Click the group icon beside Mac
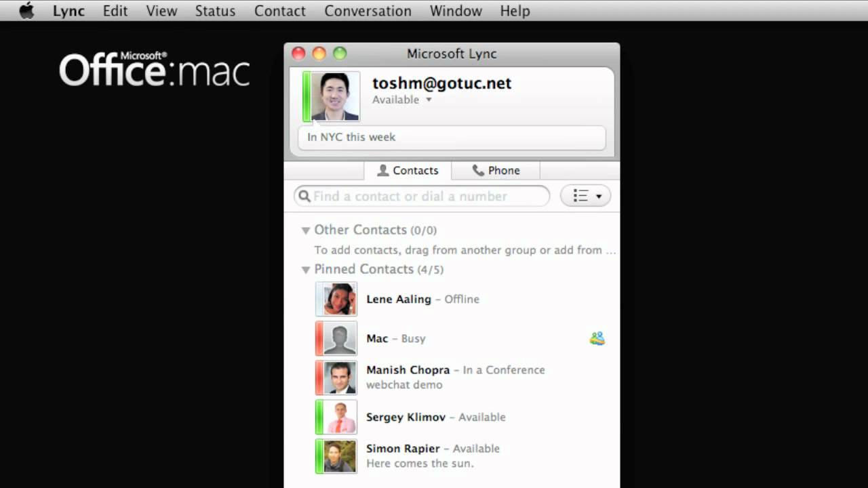 tap(597, 338)
